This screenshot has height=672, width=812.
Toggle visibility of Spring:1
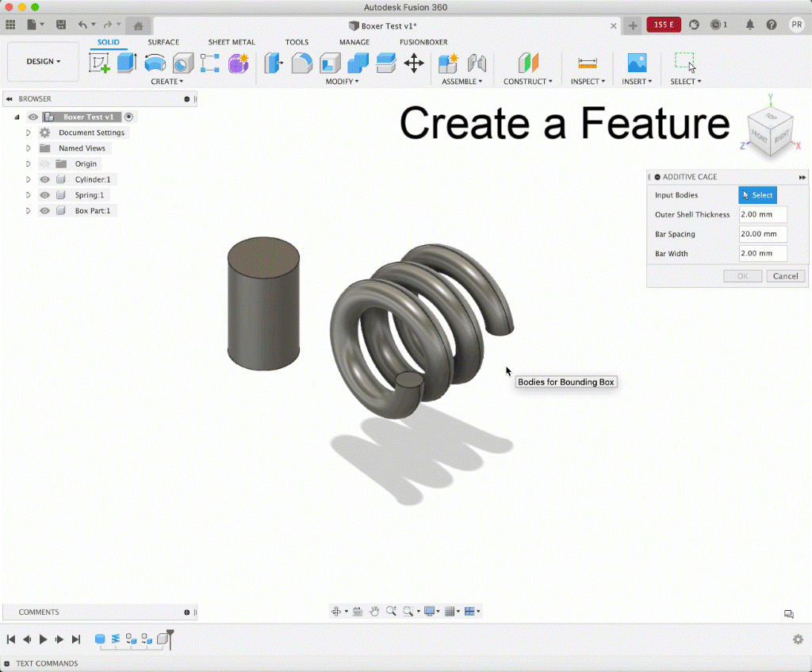point(45,195)
